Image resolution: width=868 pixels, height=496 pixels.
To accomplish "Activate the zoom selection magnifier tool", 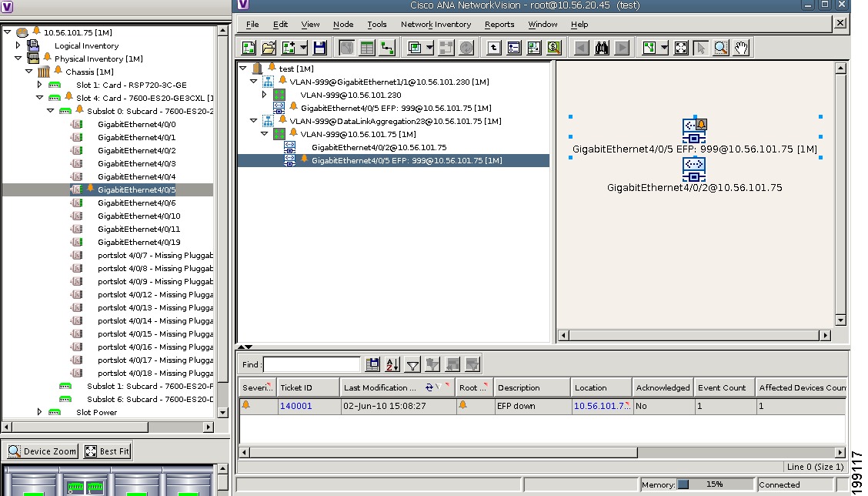I will (x=721, y=49).
